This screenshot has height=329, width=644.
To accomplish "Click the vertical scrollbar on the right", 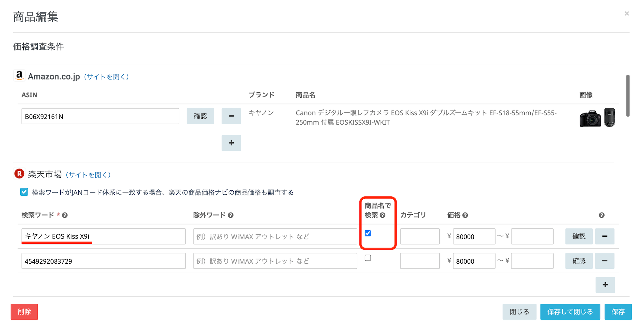I will click(x=628, y=96).
